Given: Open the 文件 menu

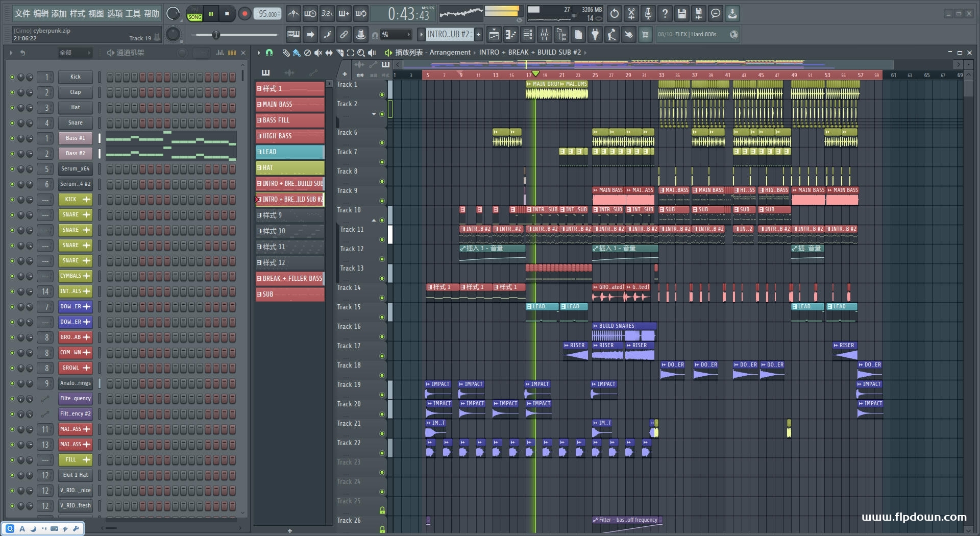Looking at the screenshot, I should click(22, 14).
